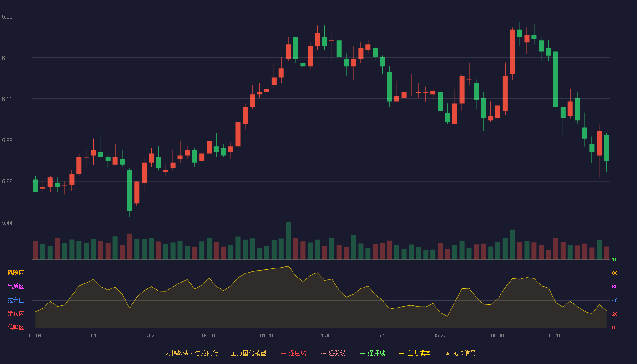
Task: Click the 04-08 date axis label
Action: [208, 335]
